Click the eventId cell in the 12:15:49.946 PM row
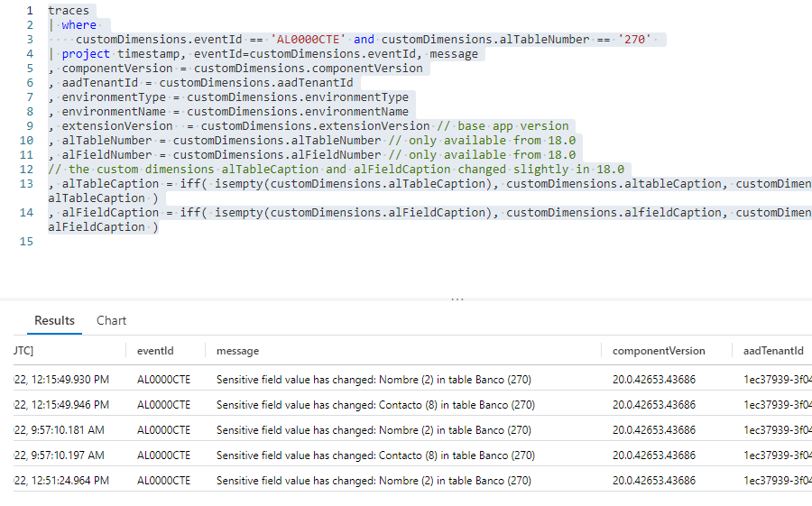 pos(163,405)
